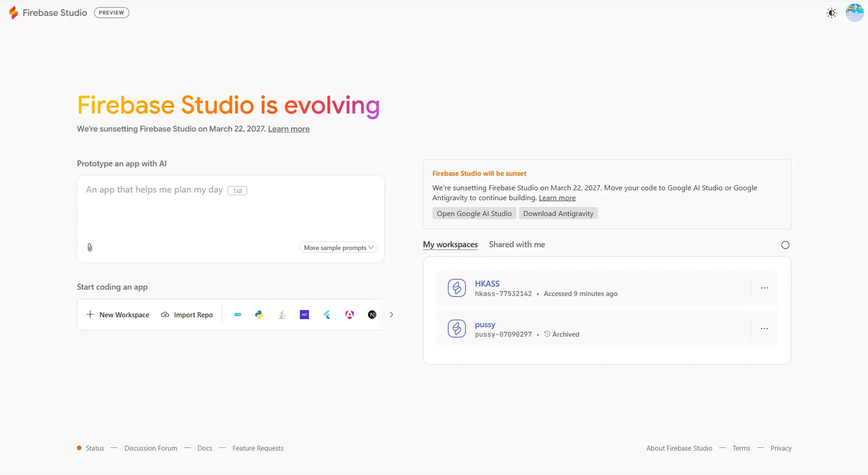
Task: Open the Discussion Forum footer link
Action: click(151, 448)
